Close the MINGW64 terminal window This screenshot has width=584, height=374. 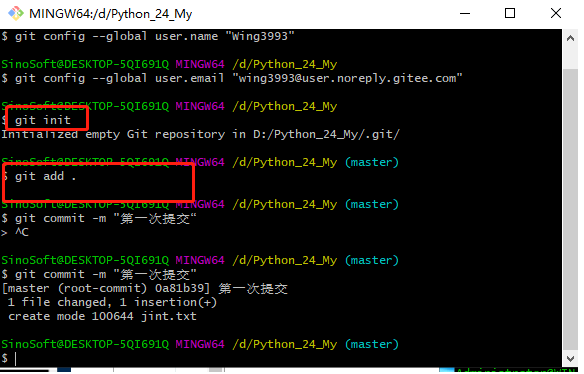pyautogui.click(x=556, y=13)
